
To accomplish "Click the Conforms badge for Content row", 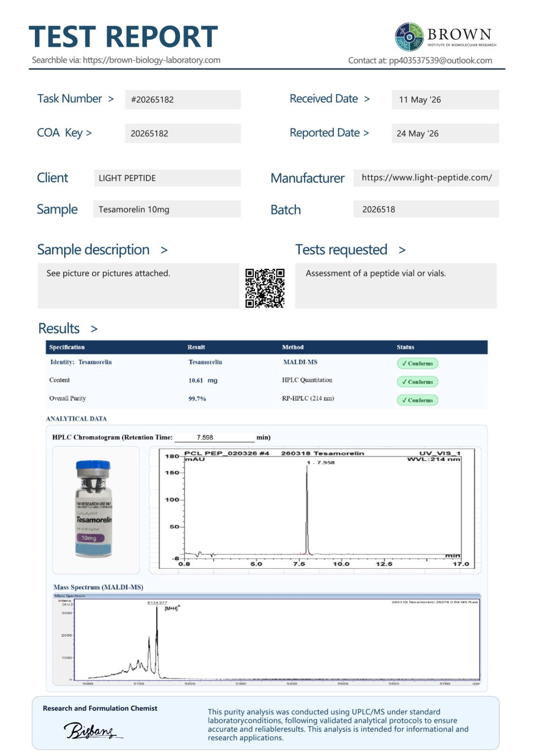I will pos(417,382).
